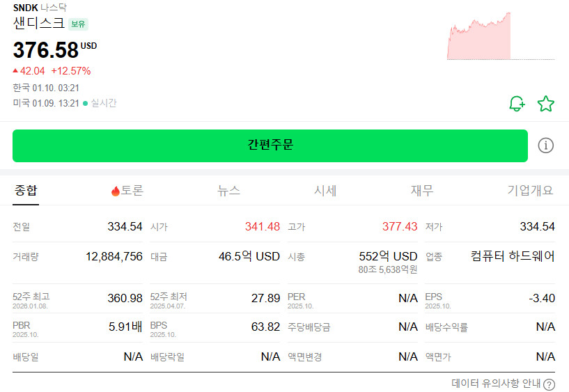Click the question mark help icon

[549, 384]
